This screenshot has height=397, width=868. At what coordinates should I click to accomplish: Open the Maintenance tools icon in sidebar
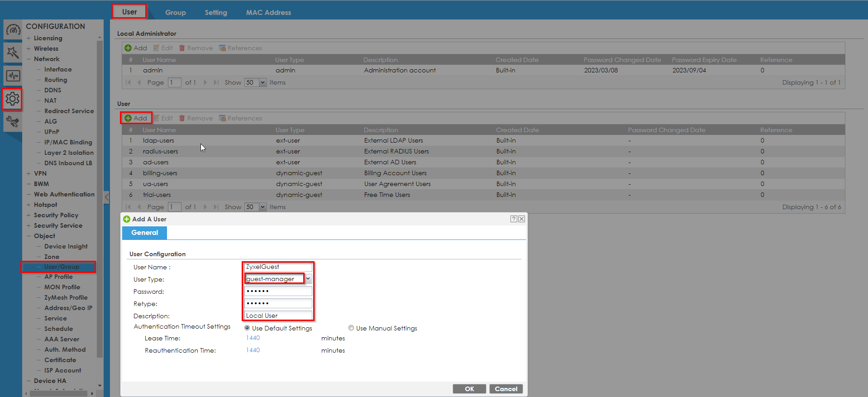click(x=13, y=121)
